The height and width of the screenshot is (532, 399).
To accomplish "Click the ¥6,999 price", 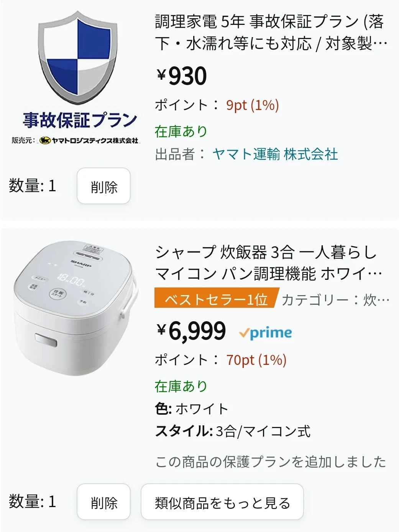I will click(x=191, y=331).
